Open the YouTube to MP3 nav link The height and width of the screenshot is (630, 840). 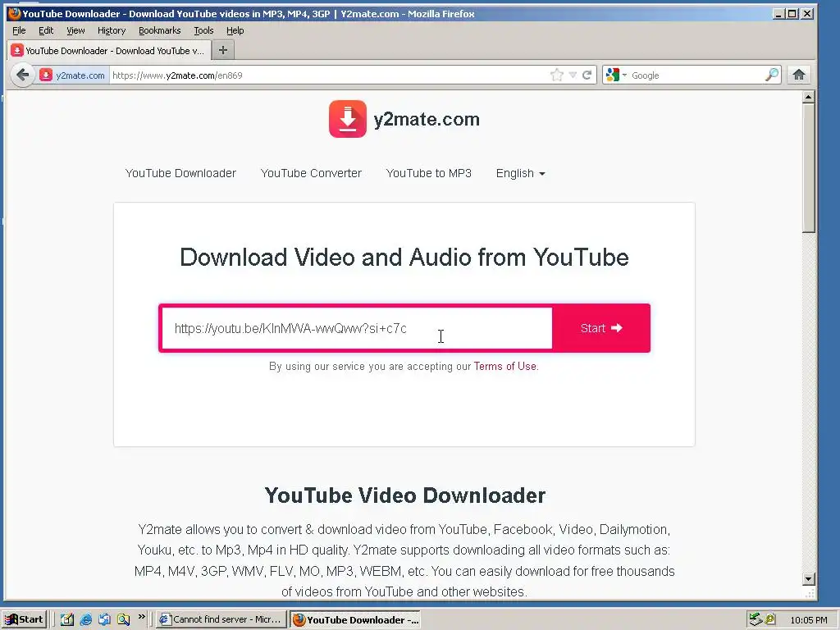[x=428, y=173]
